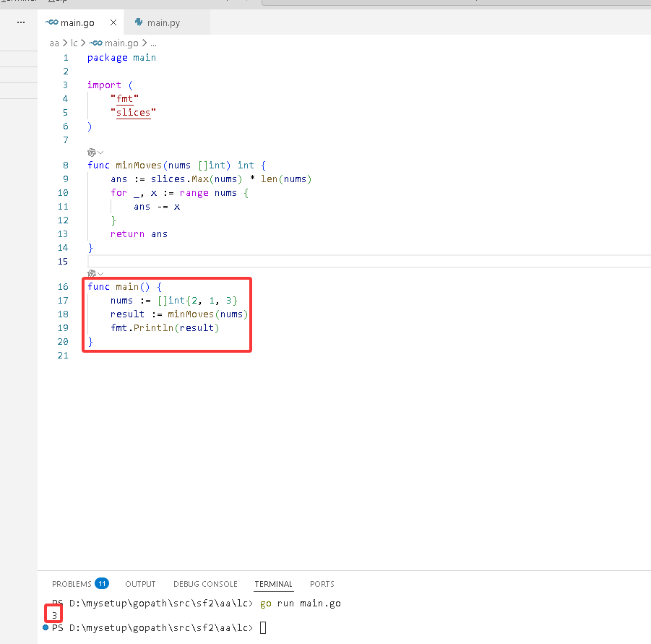The image size is (651, 644).
Task: Click the terminal prompt input cursor
Action: [x=263, y=627]
